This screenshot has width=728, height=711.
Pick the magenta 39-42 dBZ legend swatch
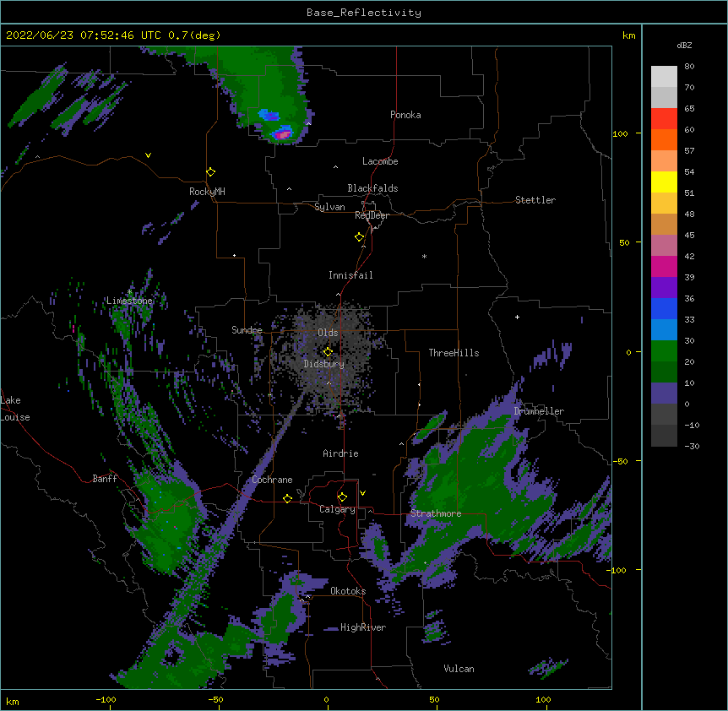pos(664,266)
